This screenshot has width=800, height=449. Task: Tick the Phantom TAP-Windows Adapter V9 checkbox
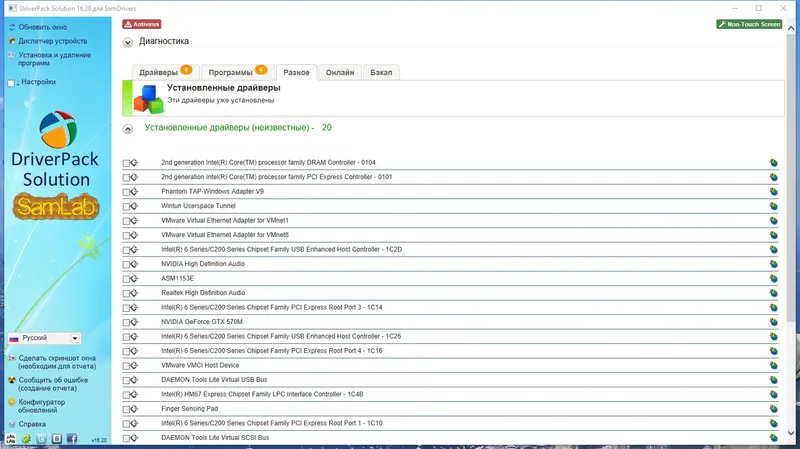126,192
